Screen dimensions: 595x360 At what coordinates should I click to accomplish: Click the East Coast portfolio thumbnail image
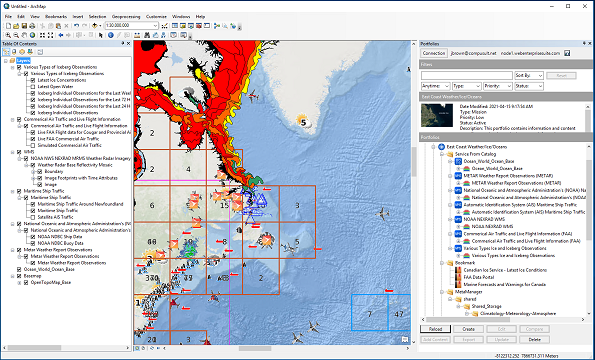click(x=437, y=115)
